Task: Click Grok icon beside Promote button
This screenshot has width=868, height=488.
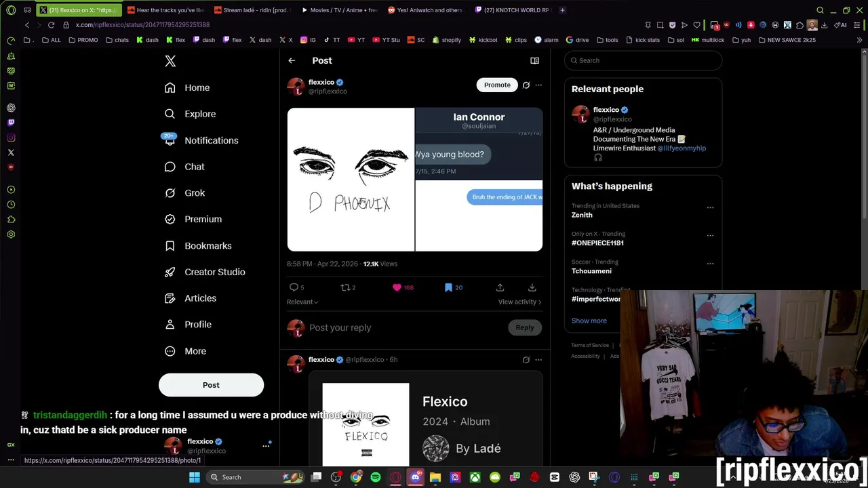Action: click(x=526, y=85)
